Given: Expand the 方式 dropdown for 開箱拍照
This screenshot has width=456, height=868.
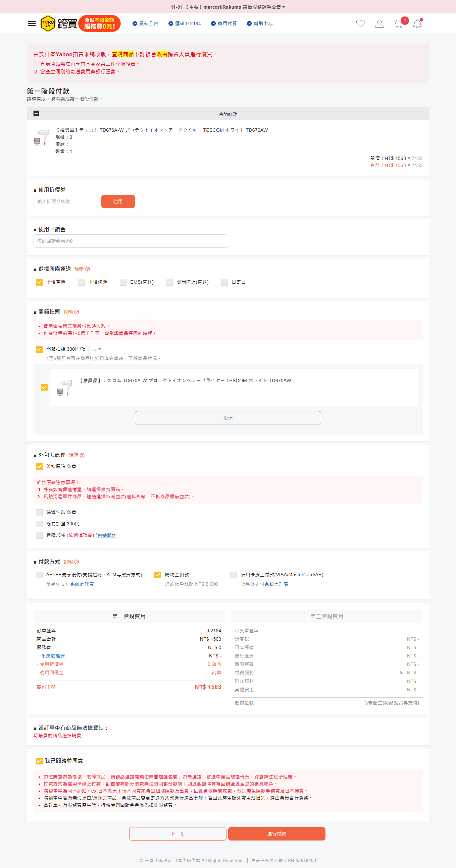Looking at the screenshot, I should coord(94,349).
